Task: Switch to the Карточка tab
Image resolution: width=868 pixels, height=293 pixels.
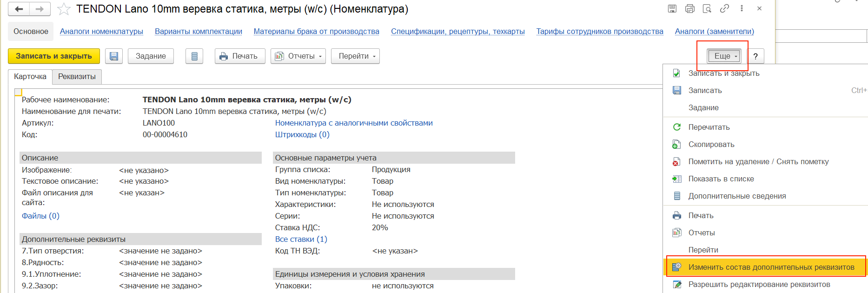Action: coord(30,77)
